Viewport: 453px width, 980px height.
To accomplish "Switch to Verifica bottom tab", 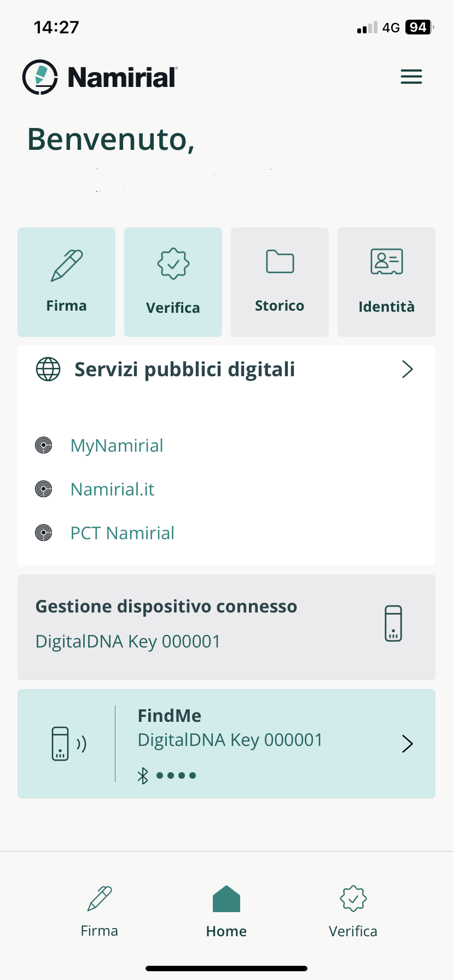I will pos(353,912).
